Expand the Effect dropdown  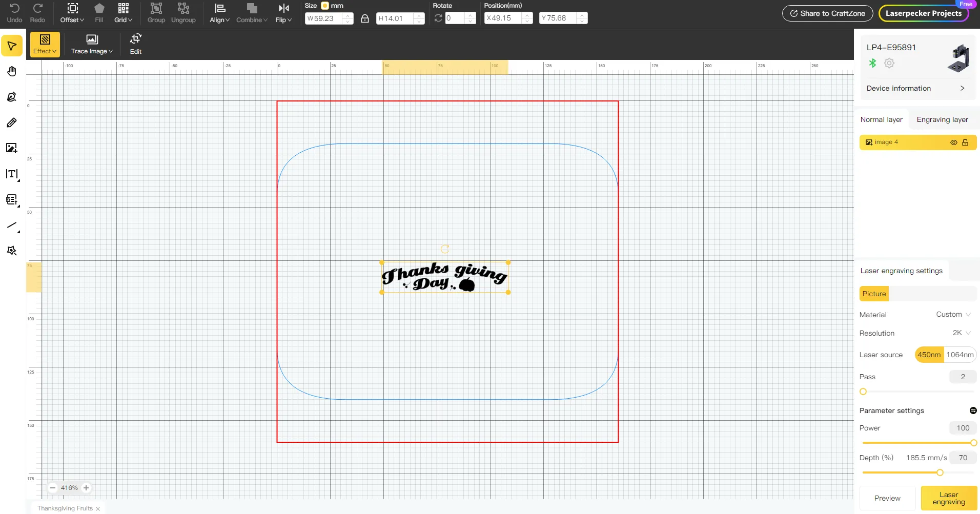pos(45,44)
